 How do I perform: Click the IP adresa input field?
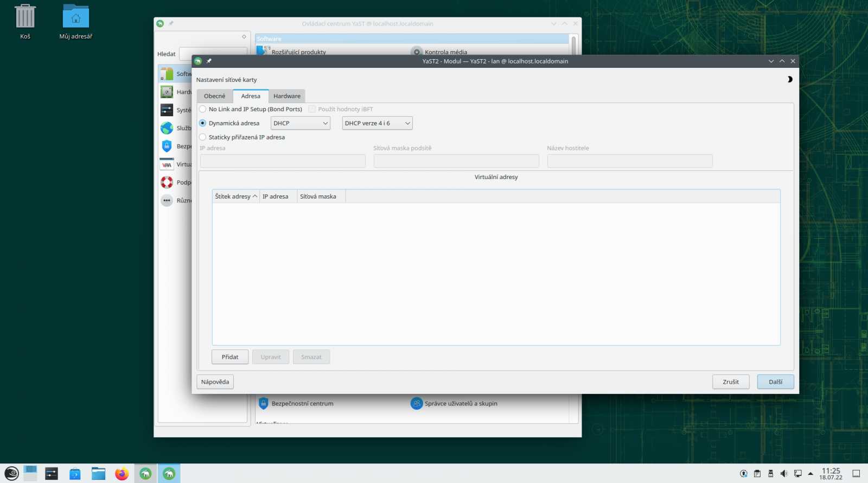pyautogui.click(x=283, y=161)
